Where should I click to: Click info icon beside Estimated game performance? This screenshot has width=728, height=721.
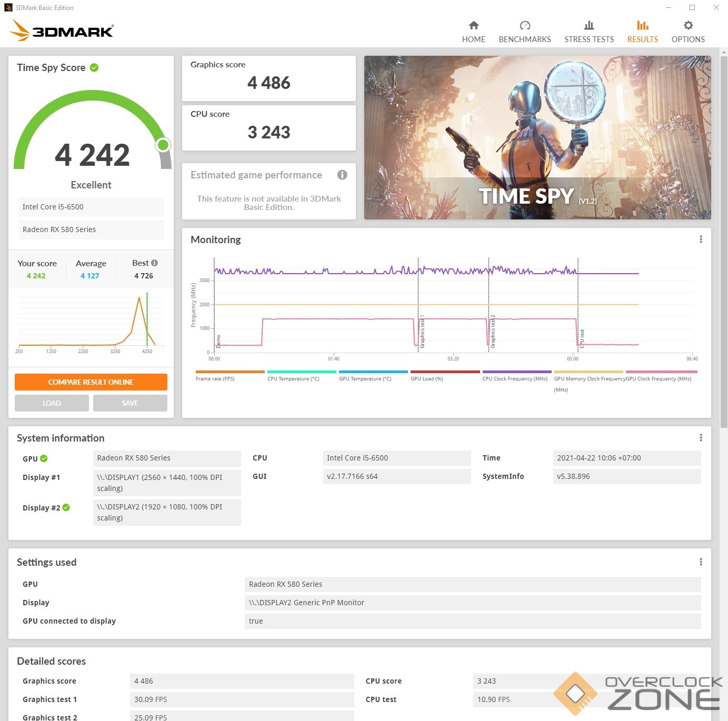click(x=342, y=175)
